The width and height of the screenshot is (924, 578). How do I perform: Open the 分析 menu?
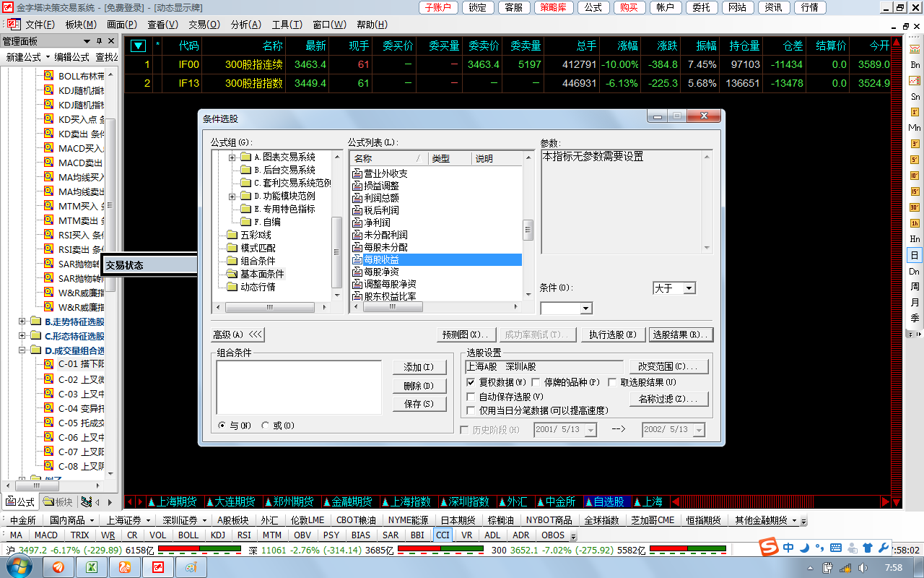tap(245, 25)
